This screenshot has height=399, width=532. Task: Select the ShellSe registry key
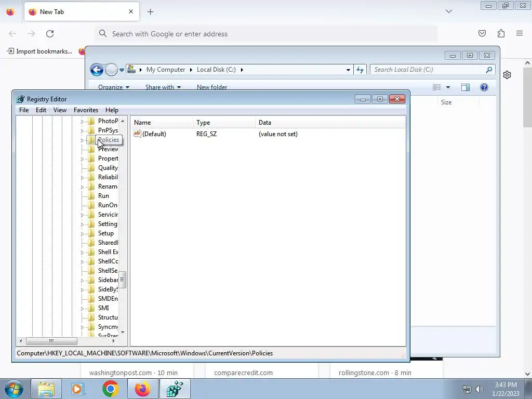click(108, 270)
